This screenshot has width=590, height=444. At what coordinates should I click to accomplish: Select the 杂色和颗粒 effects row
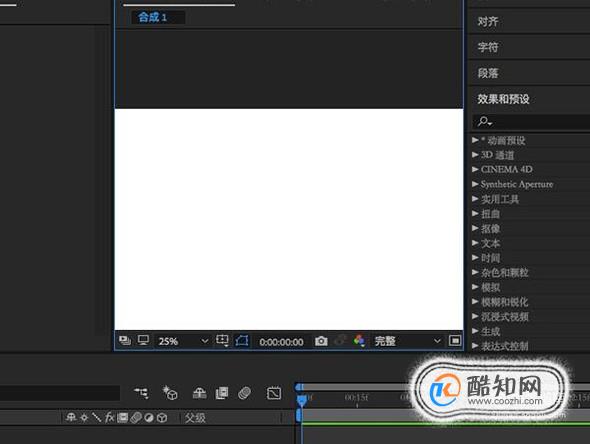click(x=530, y=272)
